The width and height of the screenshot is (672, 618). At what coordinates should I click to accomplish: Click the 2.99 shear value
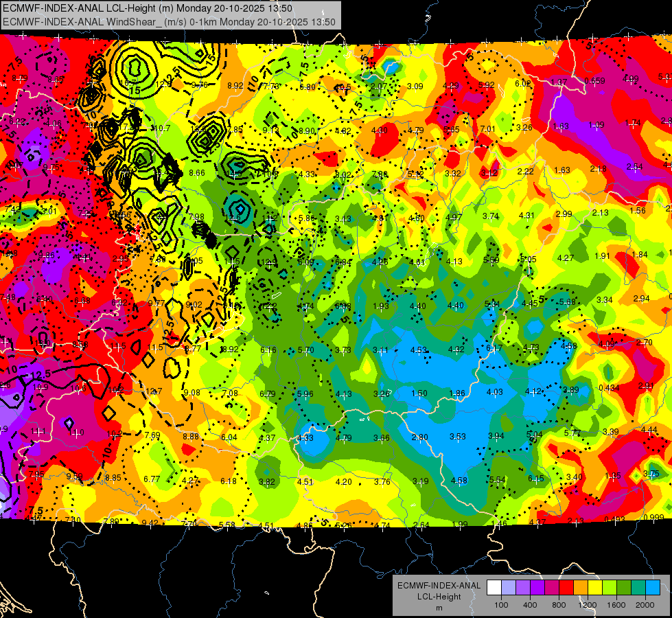coord(564,214)
